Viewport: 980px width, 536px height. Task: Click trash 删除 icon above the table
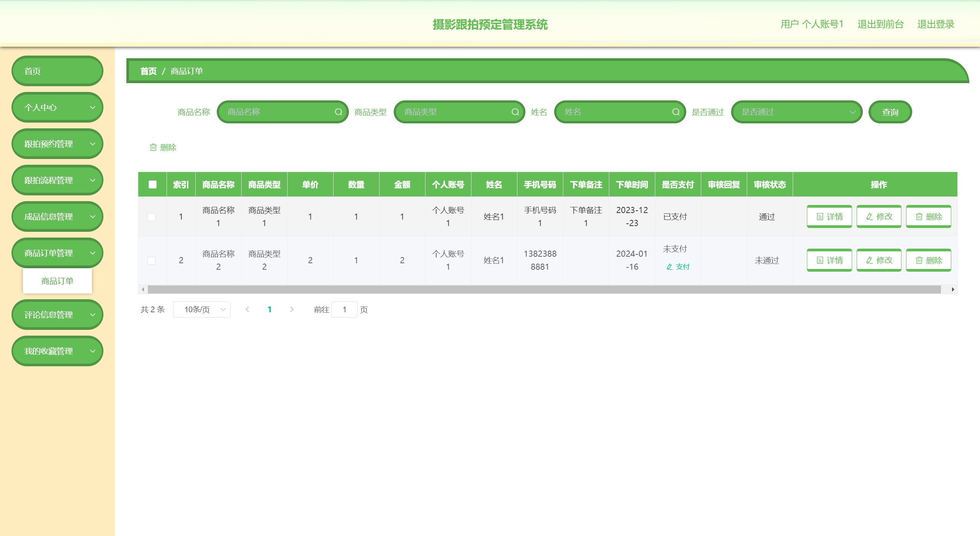[x=153, y=148]
